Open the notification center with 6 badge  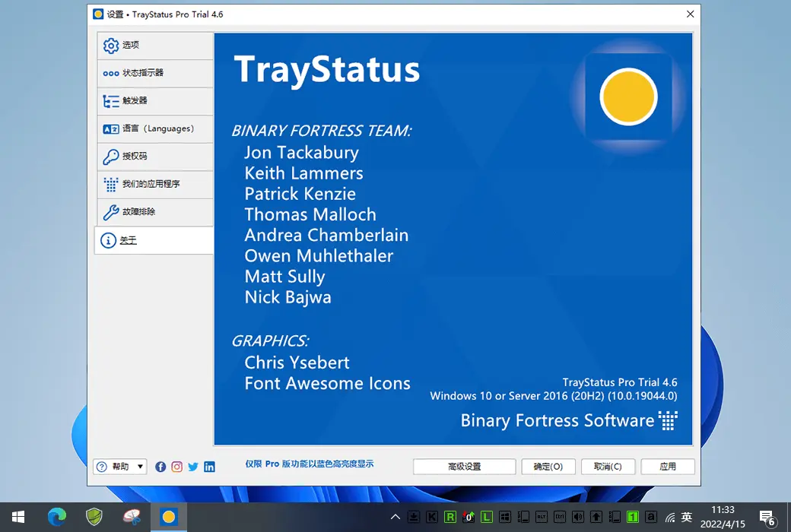pyautogui.click(x=767, y=518)
